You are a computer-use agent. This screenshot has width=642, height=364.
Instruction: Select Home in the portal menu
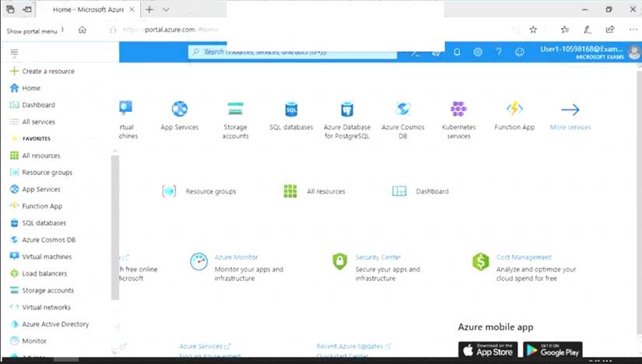(x=26, y=88)
